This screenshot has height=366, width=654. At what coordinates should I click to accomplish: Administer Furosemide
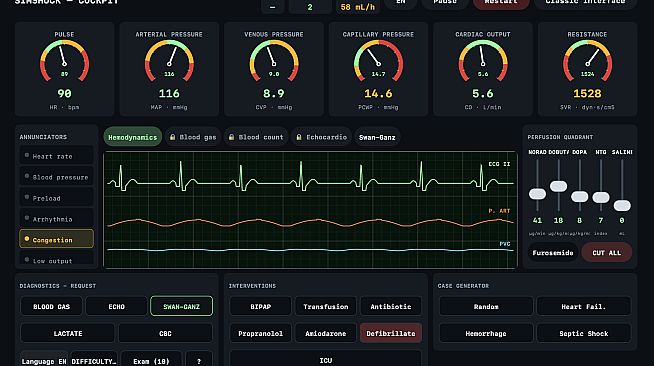[x=553, y=253]
